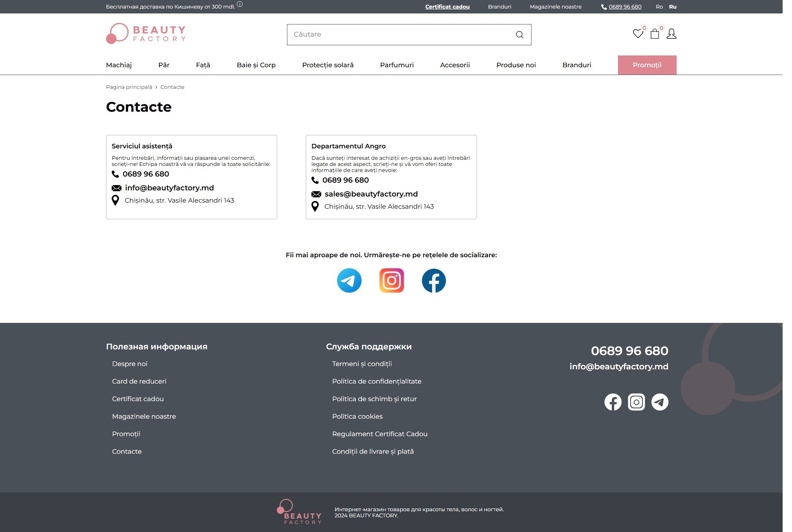Click the white Facebook icon in footer
This screenshot has width=792, height=532.
tap(613, 402)
